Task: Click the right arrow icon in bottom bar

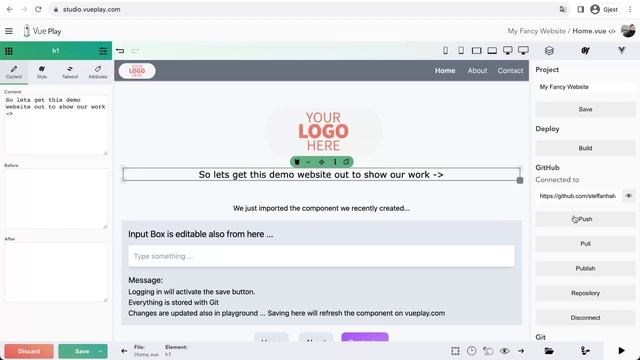Action: point(521,351)
